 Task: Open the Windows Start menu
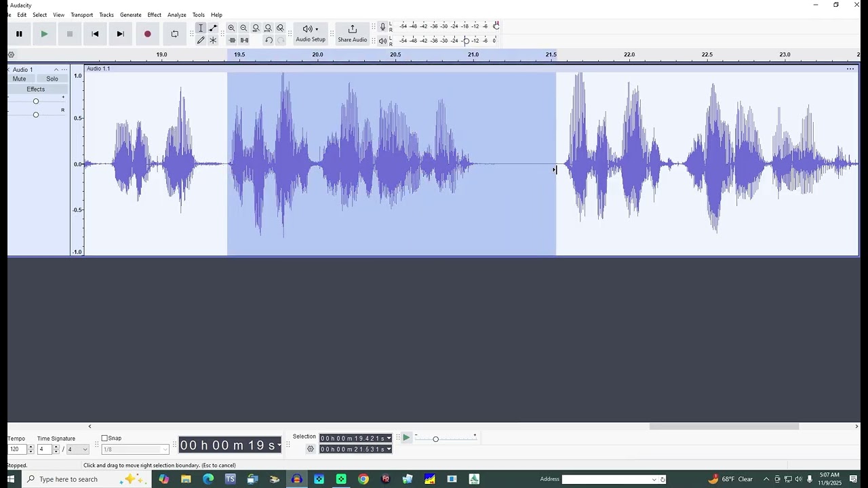10,479
